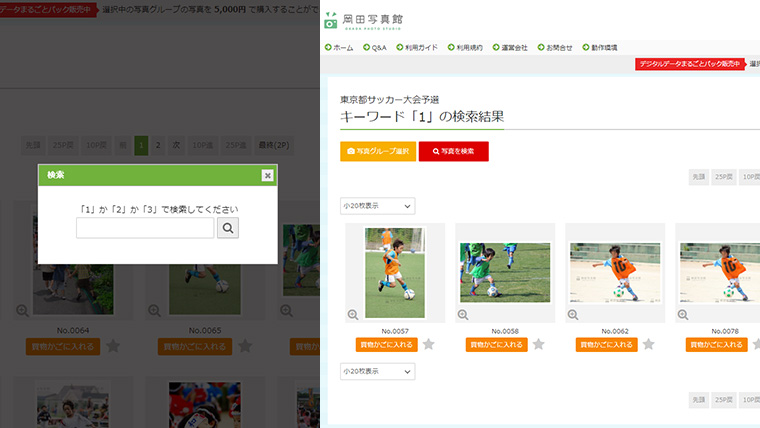Open the upper 小20枚表示 display dropdown
Image resolution: width=760 pixels, height=428 pixels.
[378, 206]
